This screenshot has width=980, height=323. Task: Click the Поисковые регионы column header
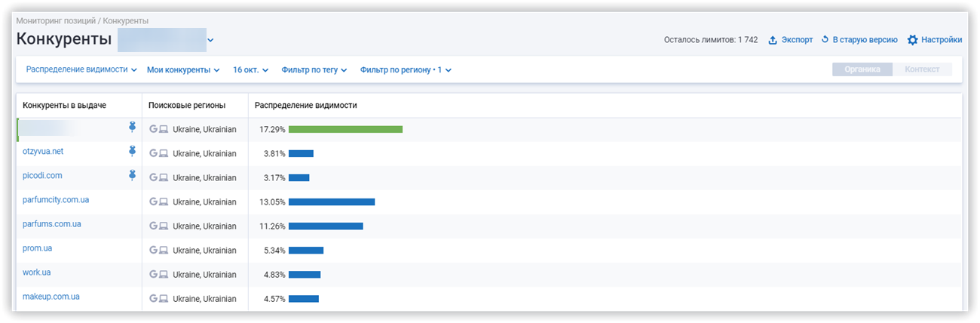pyautogui.click(x=187, y=105)
